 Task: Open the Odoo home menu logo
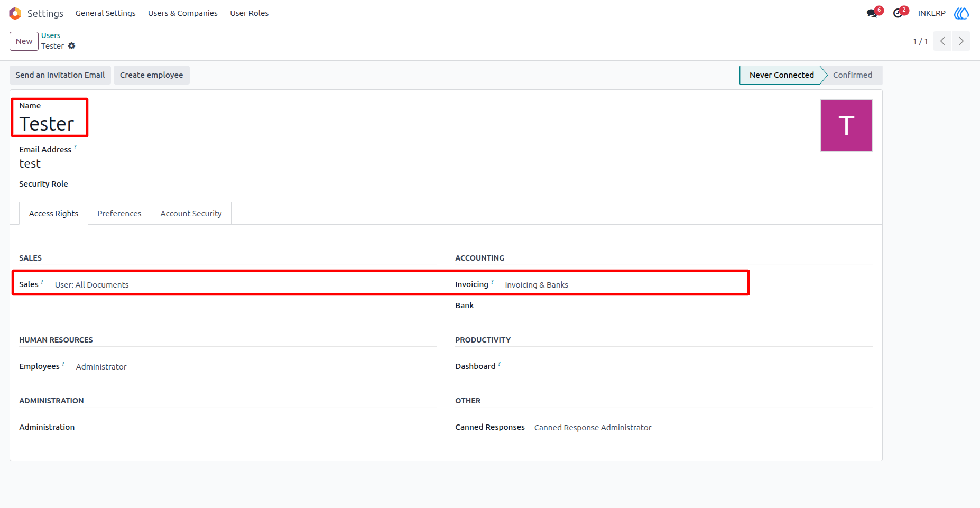coord(15,13)
